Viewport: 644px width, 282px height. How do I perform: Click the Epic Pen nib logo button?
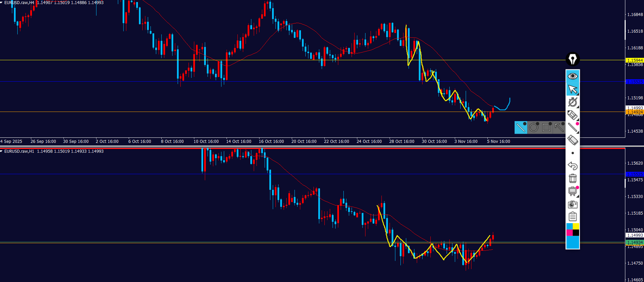pyautogui.click(x=573, y=59)
